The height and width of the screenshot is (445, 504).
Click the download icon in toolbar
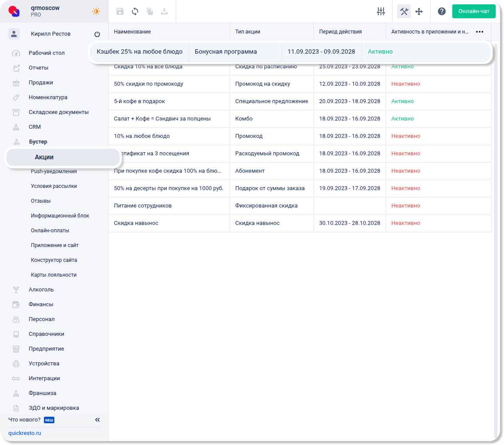[x=164, y=12]
